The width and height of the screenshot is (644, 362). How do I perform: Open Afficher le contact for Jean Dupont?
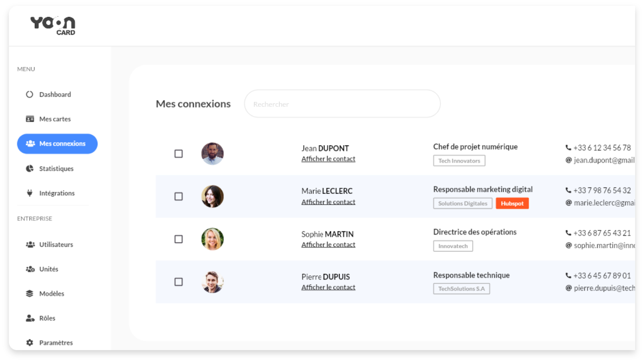coord(328,159)
